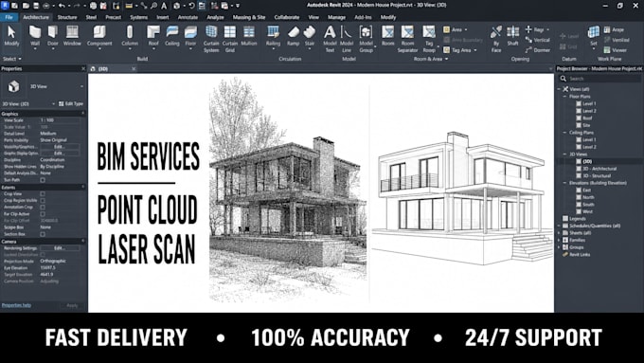
Task: Select the Curtain System tool
Action: click(x=211, y=39)
